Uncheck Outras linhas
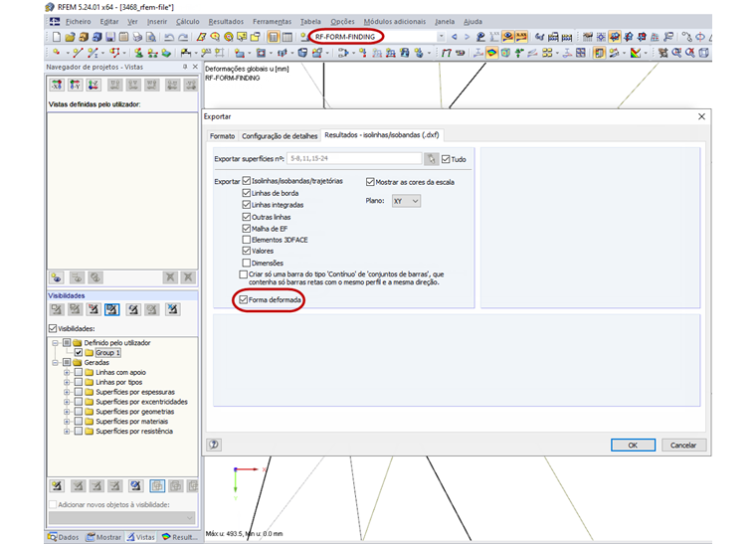 click(x=247, y=217)
